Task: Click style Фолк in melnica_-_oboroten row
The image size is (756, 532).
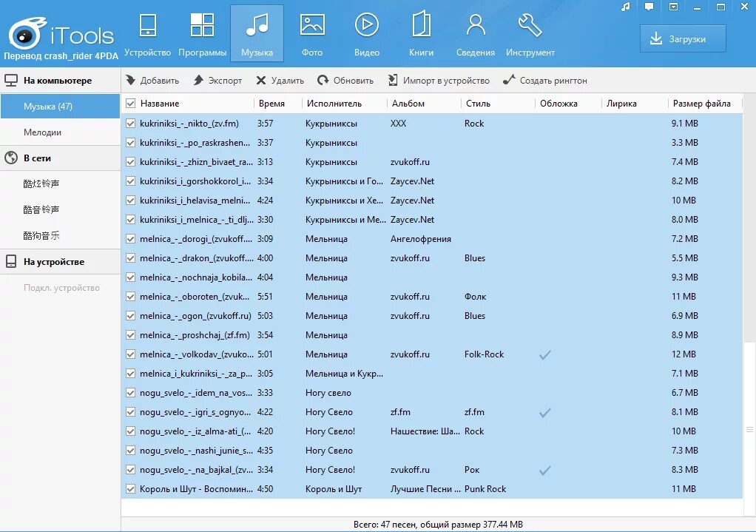Action: click(x=475, y=297)
